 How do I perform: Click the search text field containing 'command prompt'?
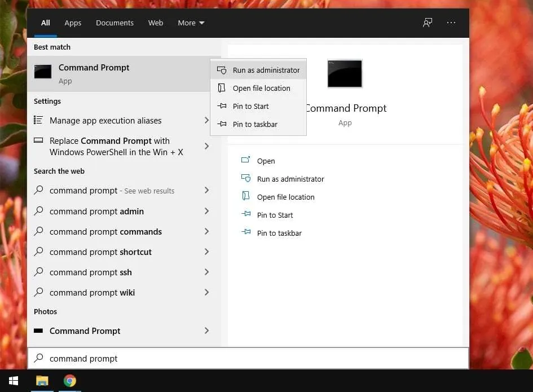pyautogui.click(x=248, y=358)
